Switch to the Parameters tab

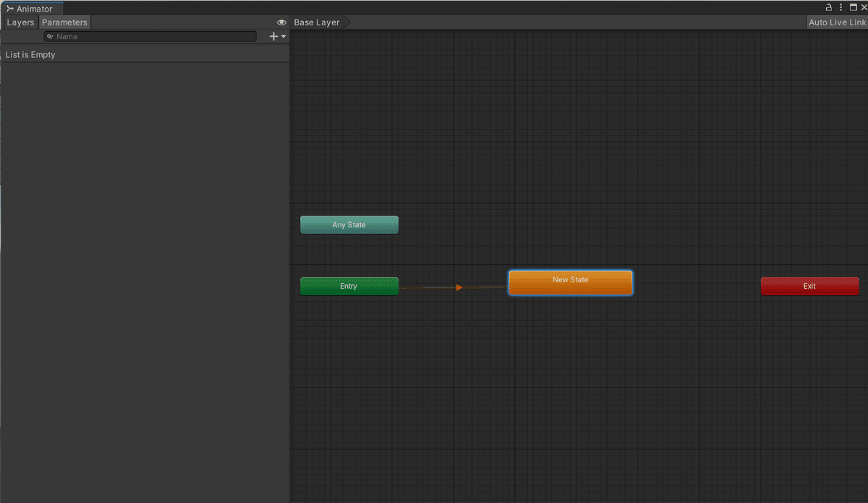(64, 22)
